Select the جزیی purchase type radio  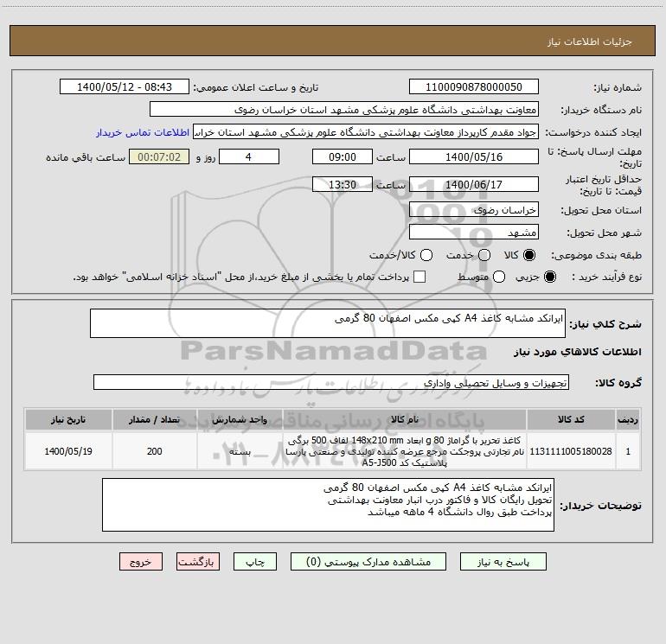pyautogui.click(x=549, y=277)
